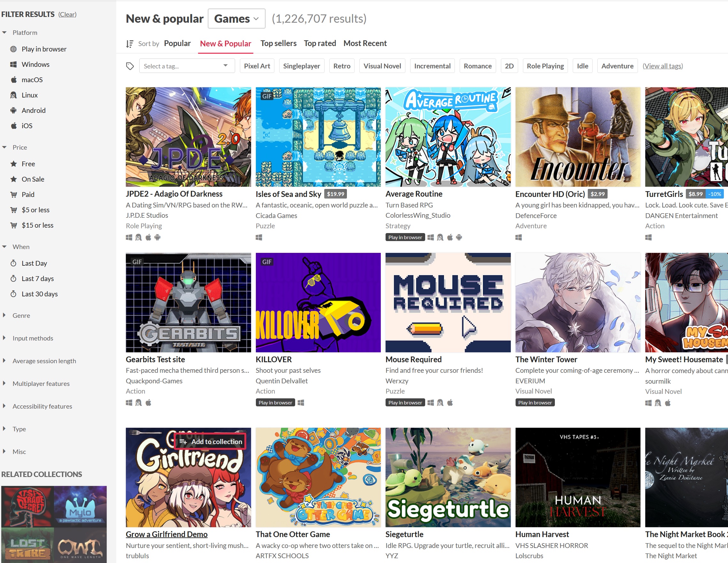Screen dimensions: 728x563
Task: Click the tag icon left of tag selector
Action: click(x=130, y=66)
